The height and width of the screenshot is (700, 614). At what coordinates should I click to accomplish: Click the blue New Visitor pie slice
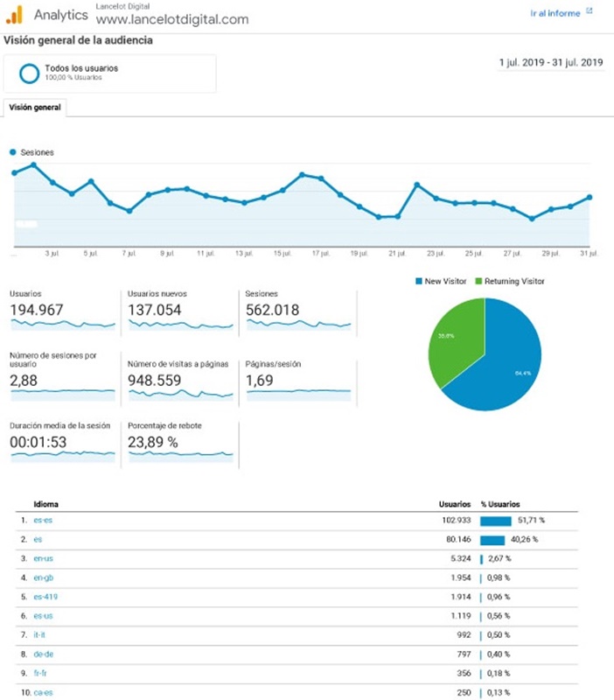pyautogui.click(x=516, y=367)
